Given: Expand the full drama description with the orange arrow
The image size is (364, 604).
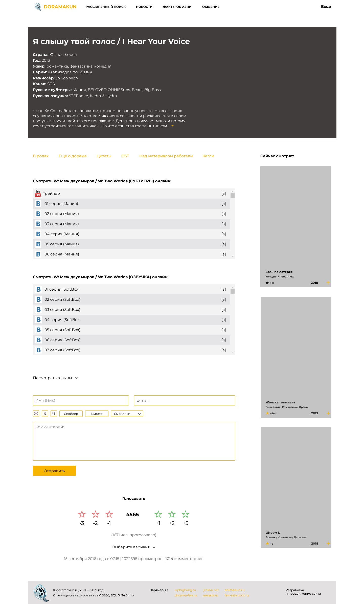Looking at the screenshot, I should coord(172,126).
